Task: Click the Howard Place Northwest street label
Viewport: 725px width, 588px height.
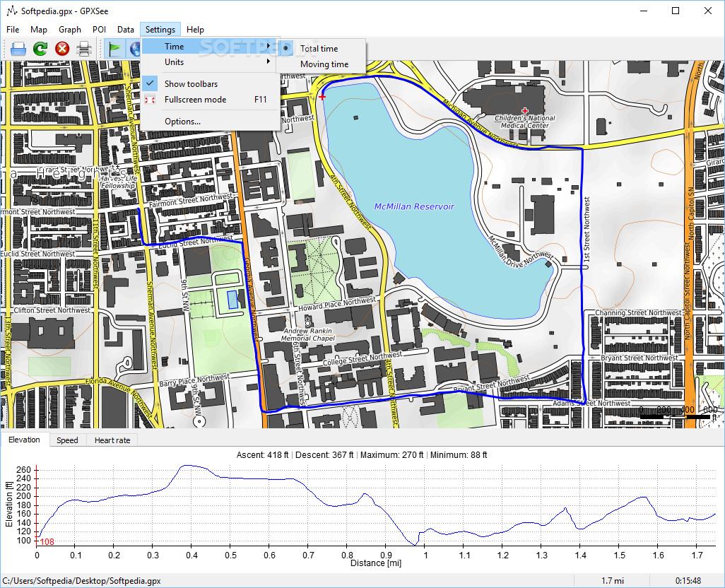Action: [337, 304]
